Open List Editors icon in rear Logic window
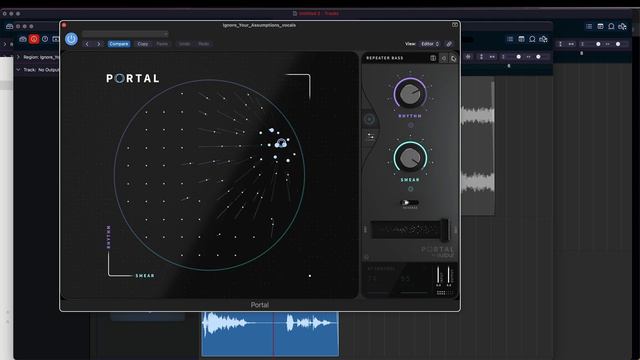This screenshot has height=360, width=640. 589,26
